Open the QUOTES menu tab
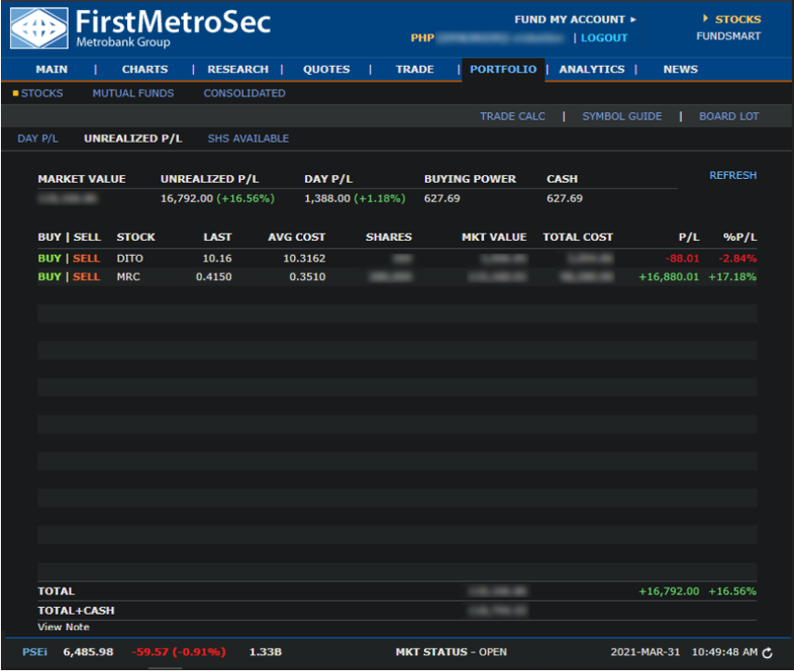Screen dimensions: 794x672 (x=327, y=70)
